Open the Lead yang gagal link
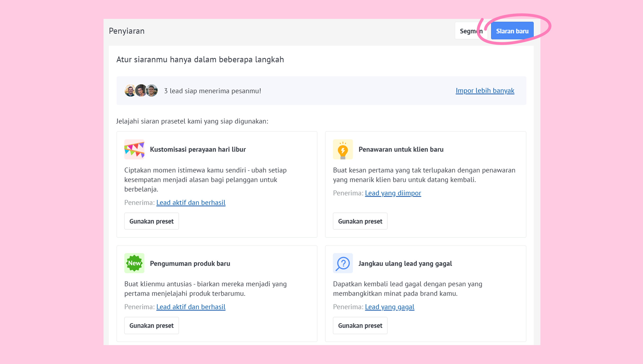 (390, 307)
